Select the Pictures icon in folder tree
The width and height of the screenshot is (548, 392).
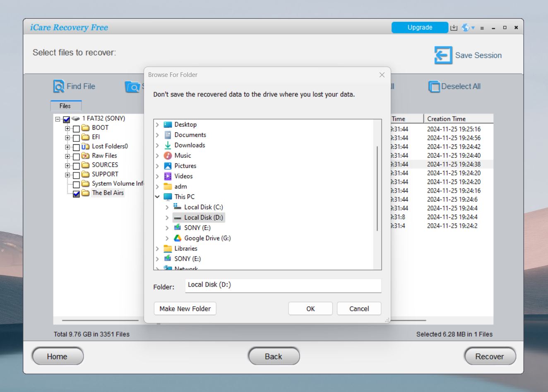pos(168,166)
